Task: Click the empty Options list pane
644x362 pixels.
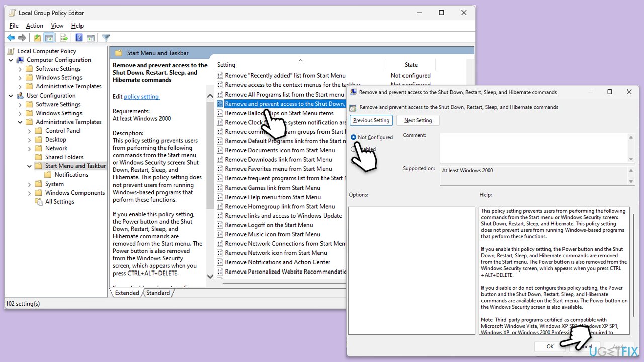Action: (412, 270)
